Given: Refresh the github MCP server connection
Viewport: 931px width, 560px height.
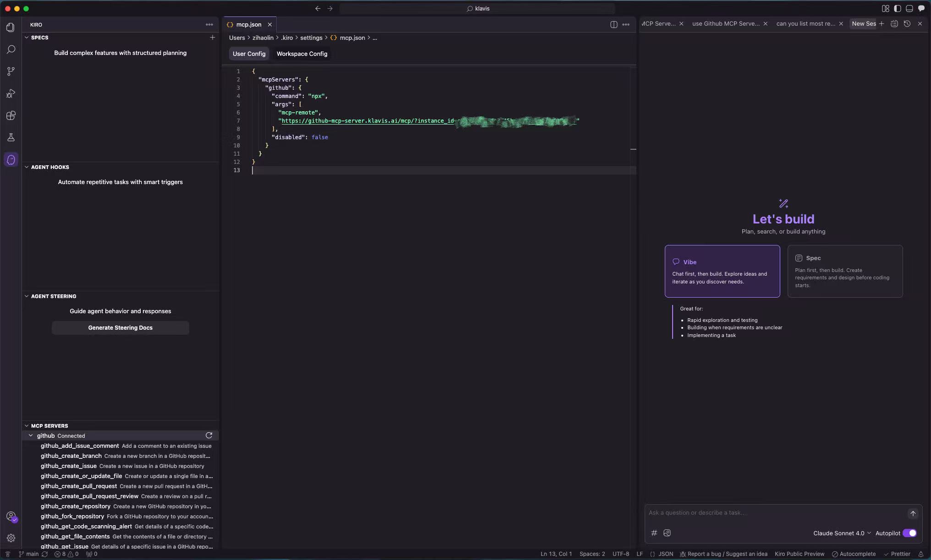Looking at the screenshot, I should pos(209,435).
